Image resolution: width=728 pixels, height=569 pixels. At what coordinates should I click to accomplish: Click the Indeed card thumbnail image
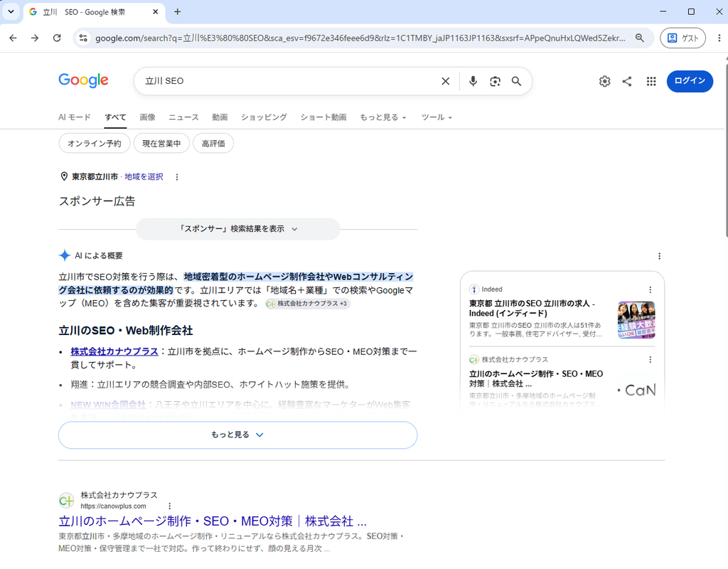[x=636, y=319]
